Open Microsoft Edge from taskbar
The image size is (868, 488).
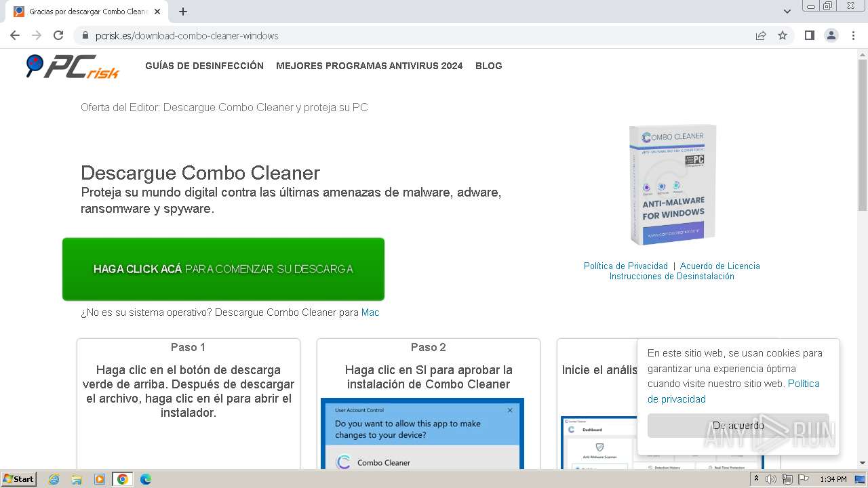(x=145, y=479)
